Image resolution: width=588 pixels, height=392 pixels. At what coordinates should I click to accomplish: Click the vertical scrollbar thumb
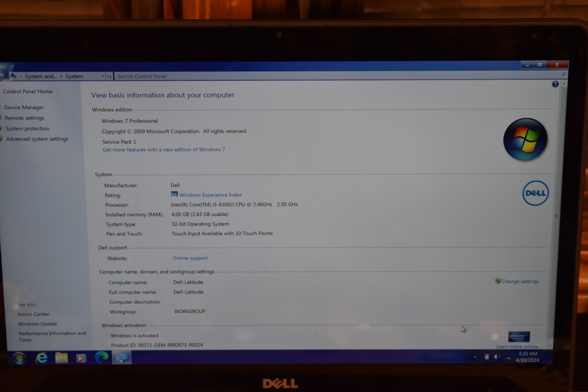pyautogui.click(x=557, y=213)
